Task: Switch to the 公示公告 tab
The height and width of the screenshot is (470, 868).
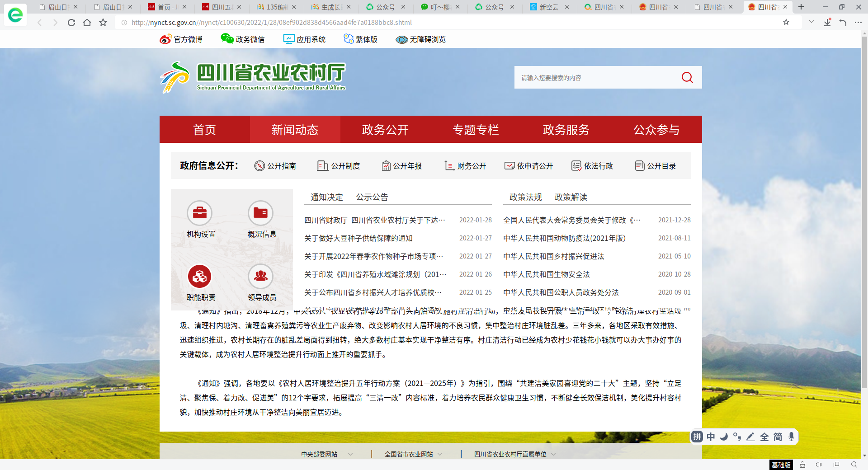Action: [x=372, y=197]
